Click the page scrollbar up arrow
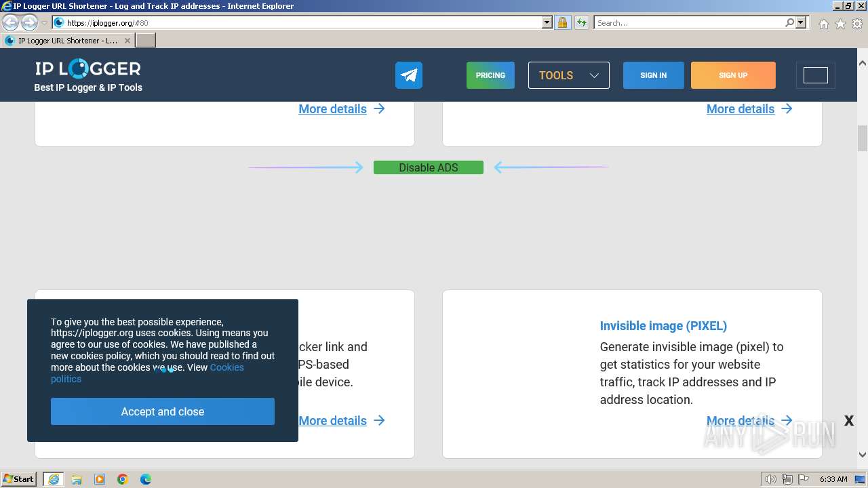868x488 pixels. point(863,63)
